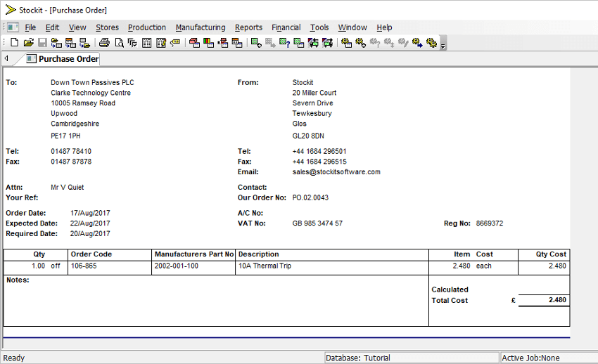This screenshot has width=598, height=364.
Task: Click the Order Date value 17/Aug/2017
Action: [90, 213]
